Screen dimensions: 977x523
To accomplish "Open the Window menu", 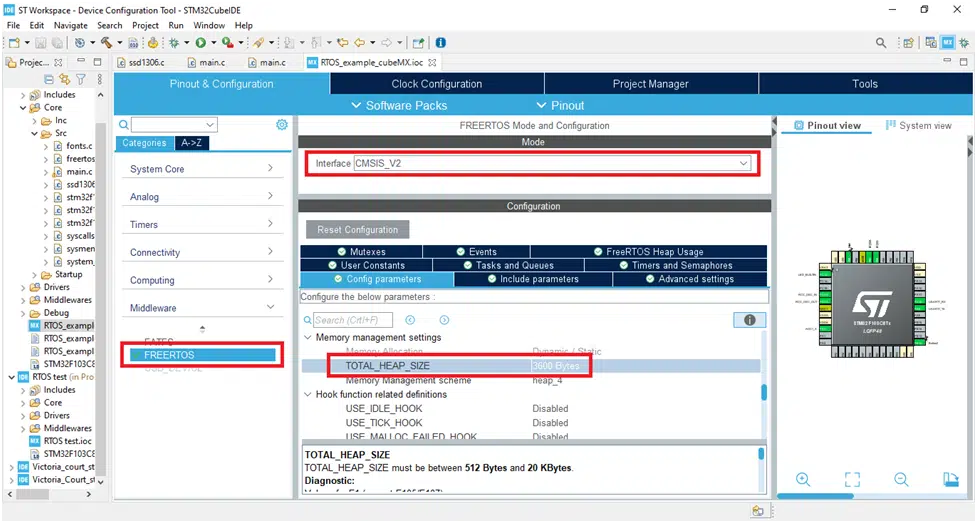I will (x=209, y=26).
